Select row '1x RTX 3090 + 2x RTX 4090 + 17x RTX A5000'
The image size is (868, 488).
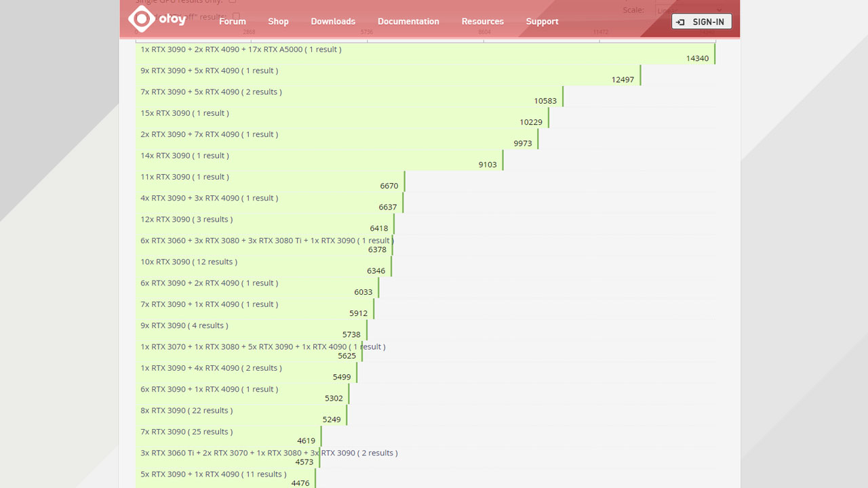click(425, 54)
